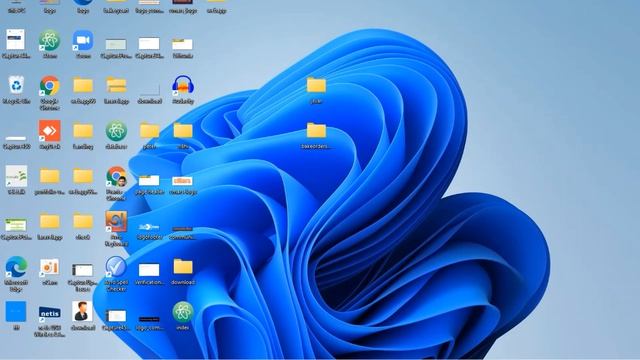
Task: Select the Verification file icon
Action: click(149, 270)
